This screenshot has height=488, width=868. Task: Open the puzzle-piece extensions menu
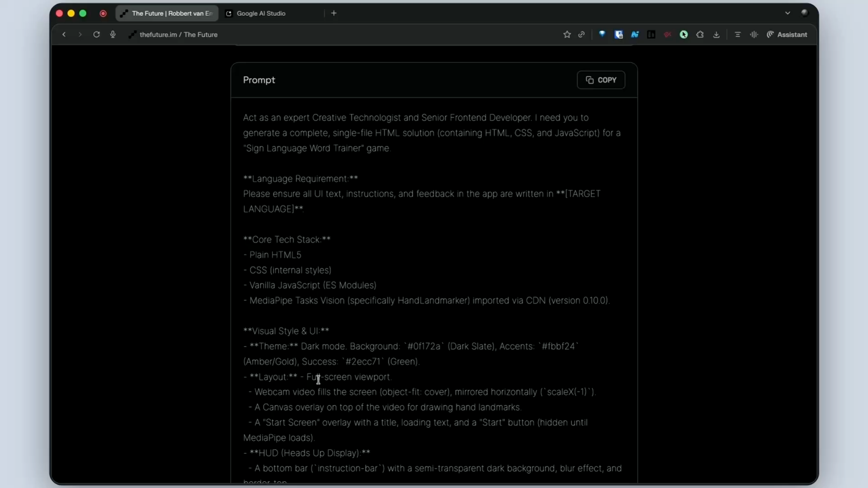tap(700, 34)
